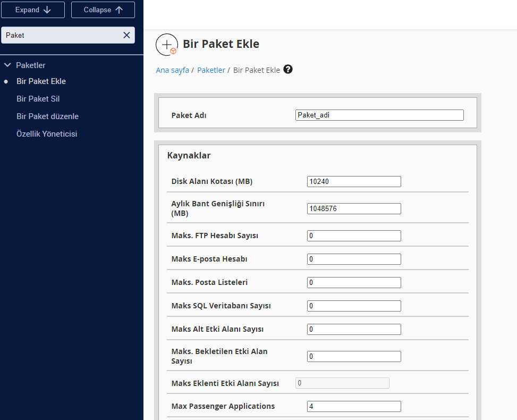Focus the Disk Alanı Kotası field
This screenshot has height=420, width=517.
pos(354,182)
